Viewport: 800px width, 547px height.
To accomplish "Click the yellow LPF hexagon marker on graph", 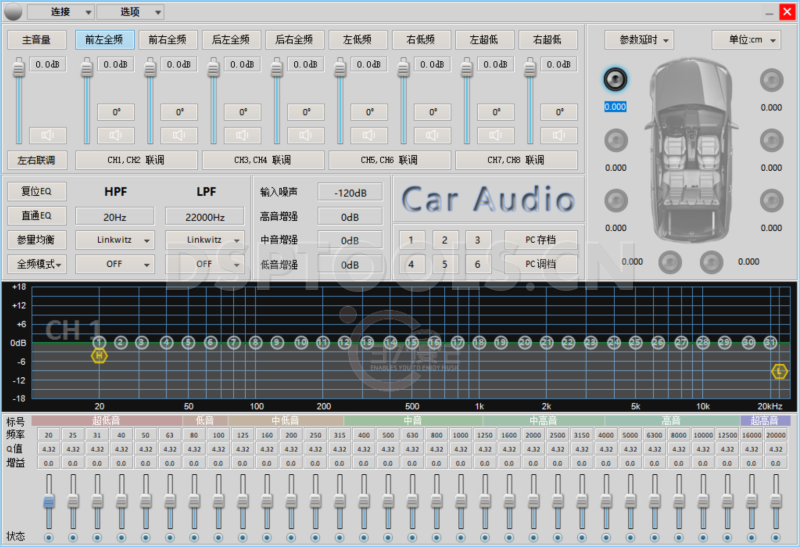I will point(779,371).
